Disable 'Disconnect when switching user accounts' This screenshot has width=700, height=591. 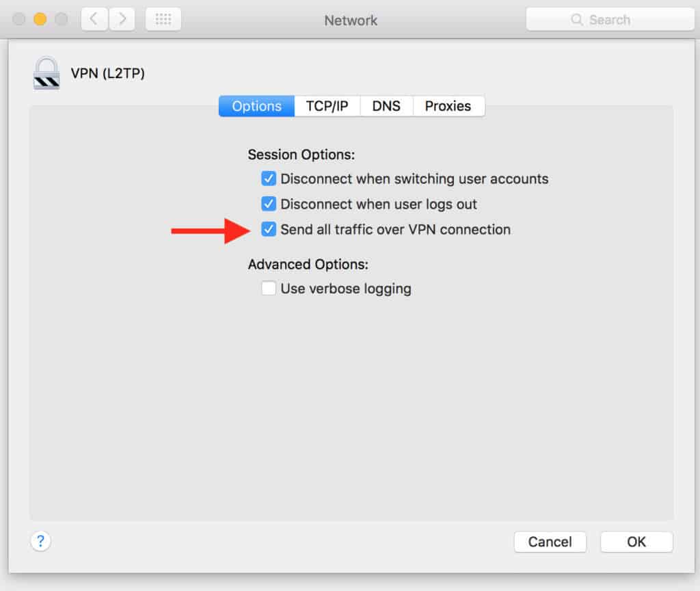click(268, 179)
